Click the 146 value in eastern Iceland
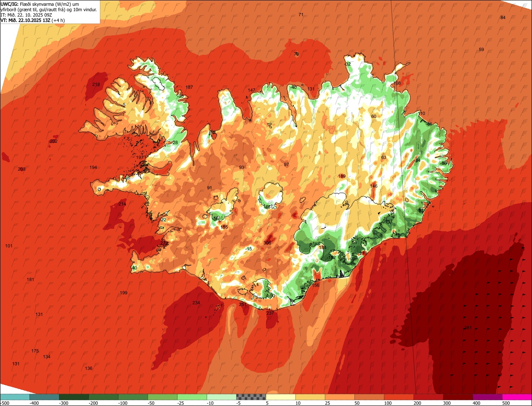Screen dimensions: 532x406 [374, 186]
